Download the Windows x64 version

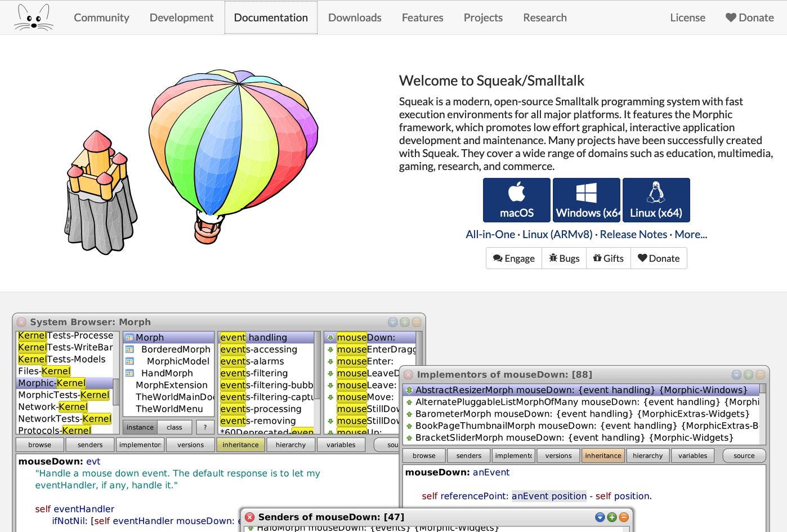587,200
